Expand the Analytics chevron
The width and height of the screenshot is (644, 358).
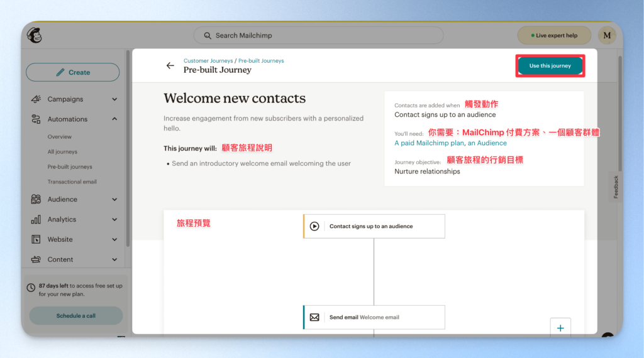point(114,219)
